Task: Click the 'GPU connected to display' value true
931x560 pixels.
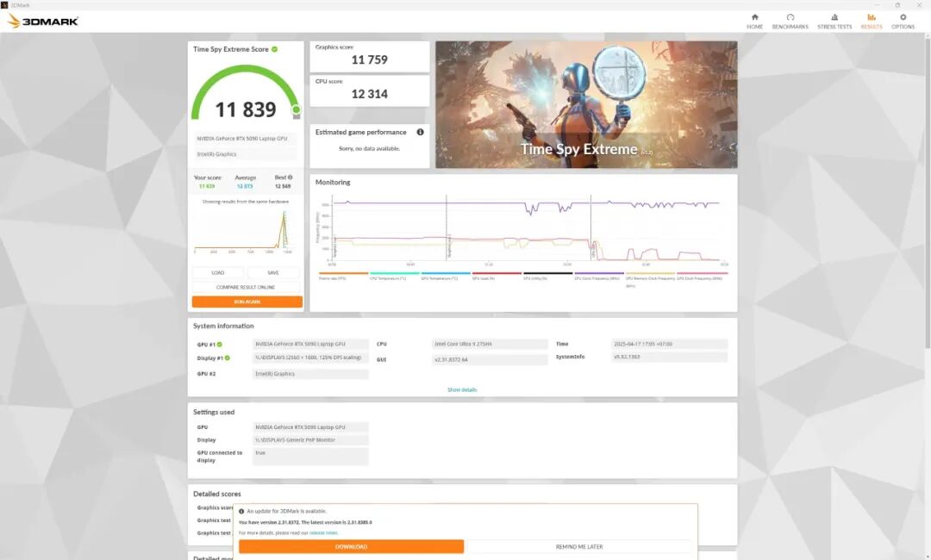Action: [310, 457]
